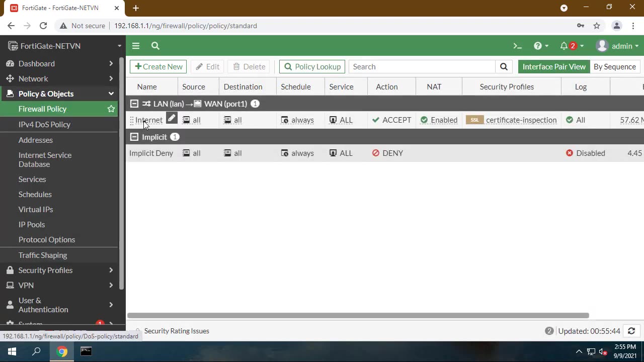Open the Schedules page

[x=35, y=194]
